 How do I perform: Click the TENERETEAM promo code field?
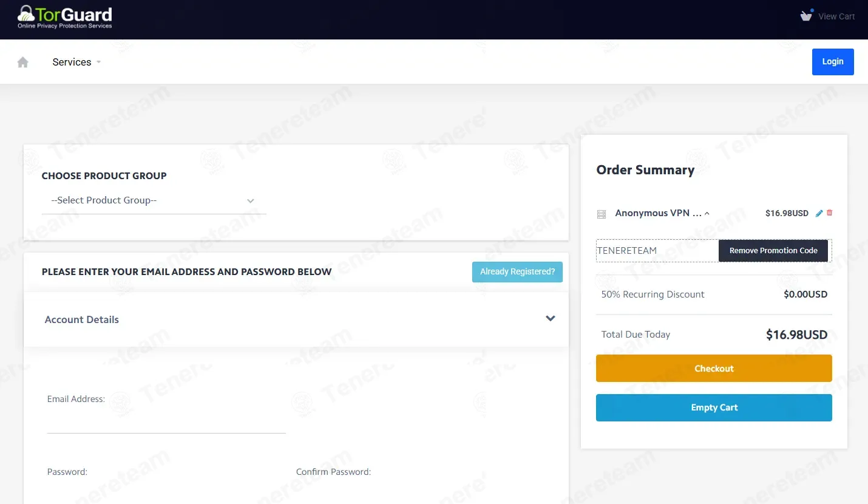657,251
